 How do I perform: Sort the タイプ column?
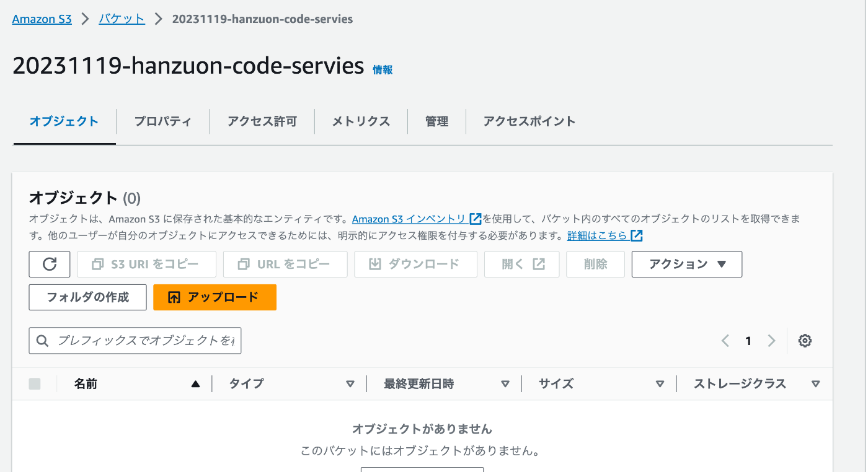pos(350,384)
